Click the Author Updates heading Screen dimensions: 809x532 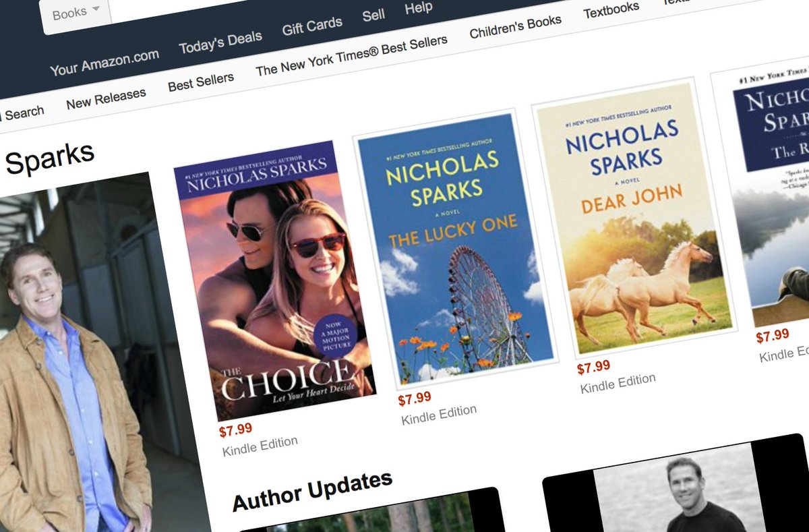pos(312,490)
